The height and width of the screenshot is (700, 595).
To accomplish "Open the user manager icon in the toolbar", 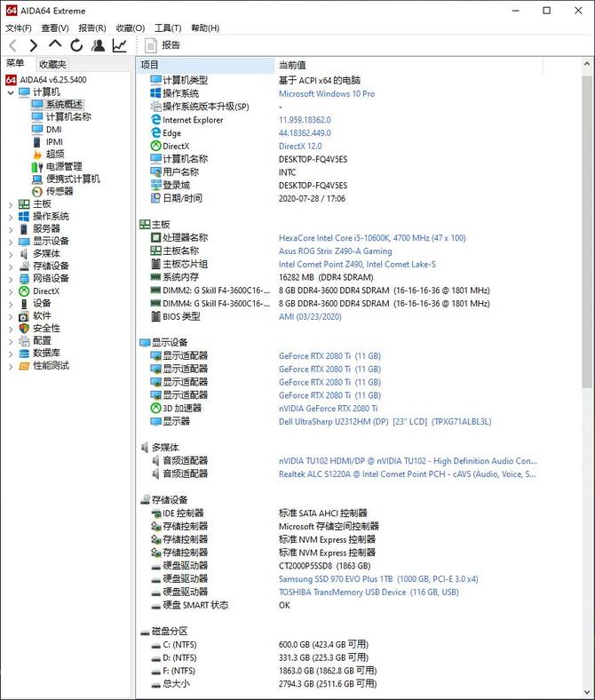I will (x=98, y=45).
